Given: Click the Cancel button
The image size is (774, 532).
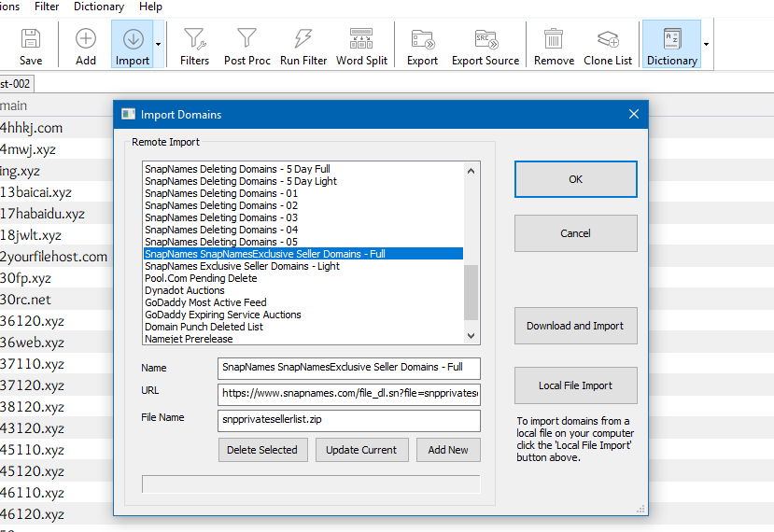Looking at the screenshot, I should tap(575, 233).
